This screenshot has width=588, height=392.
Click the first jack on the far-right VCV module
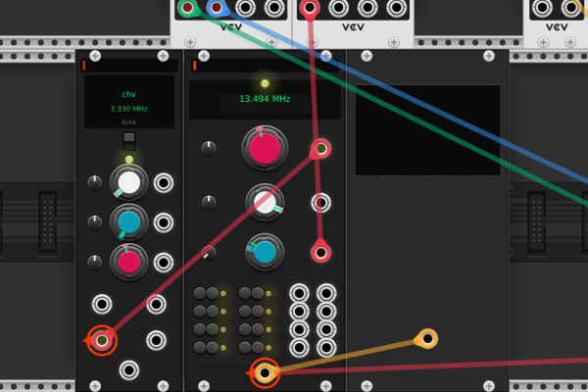pos(542,7)
